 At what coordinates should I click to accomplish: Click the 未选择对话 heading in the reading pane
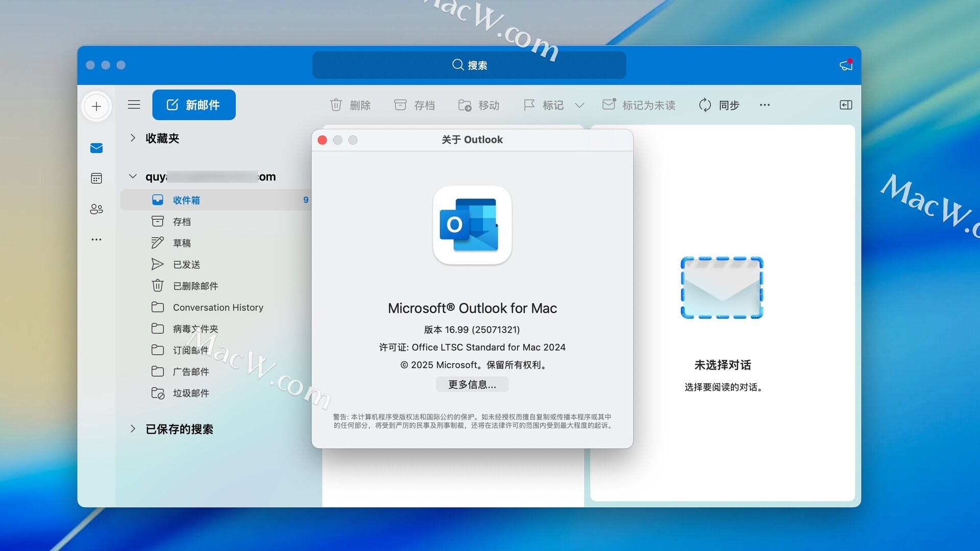pos(722,365)
